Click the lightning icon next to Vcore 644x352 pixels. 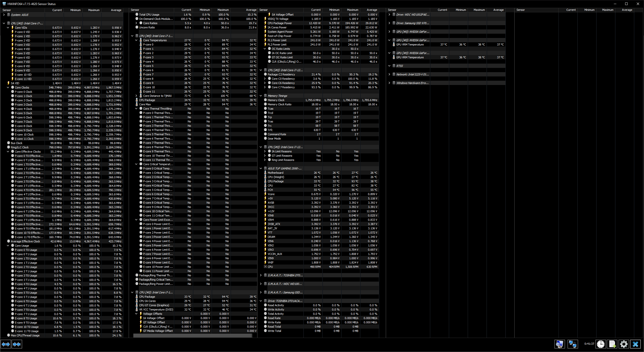click(x=265, y=194)
